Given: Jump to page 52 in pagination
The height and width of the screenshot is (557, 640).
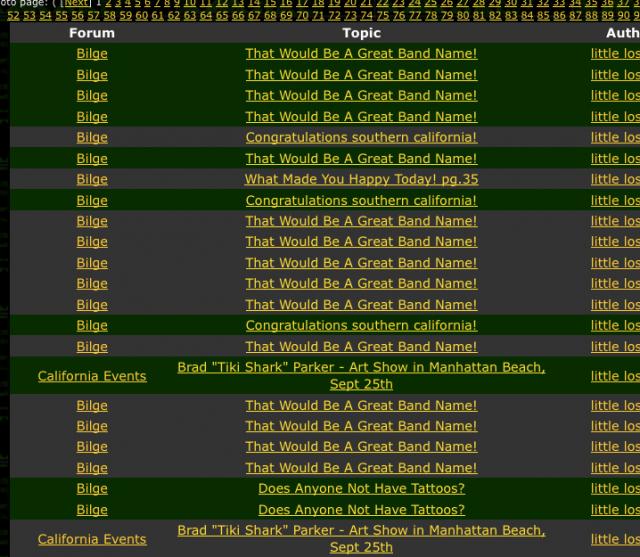Looking at the screenshot, I should point(13,15).
